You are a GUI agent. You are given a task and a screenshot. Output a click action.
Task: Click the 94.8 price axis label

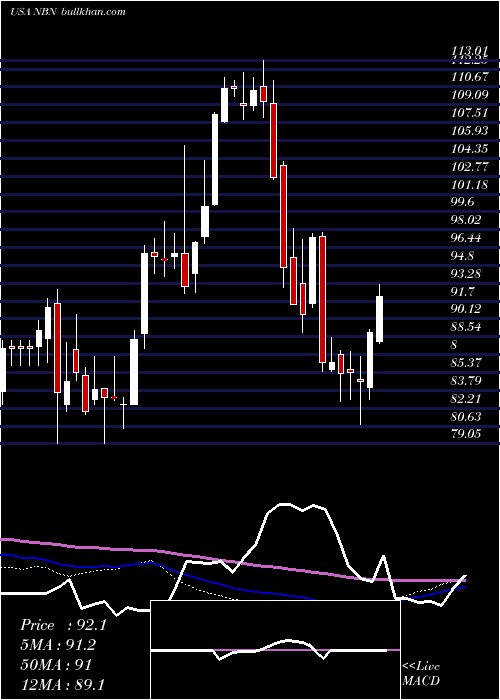pos(463,255)
